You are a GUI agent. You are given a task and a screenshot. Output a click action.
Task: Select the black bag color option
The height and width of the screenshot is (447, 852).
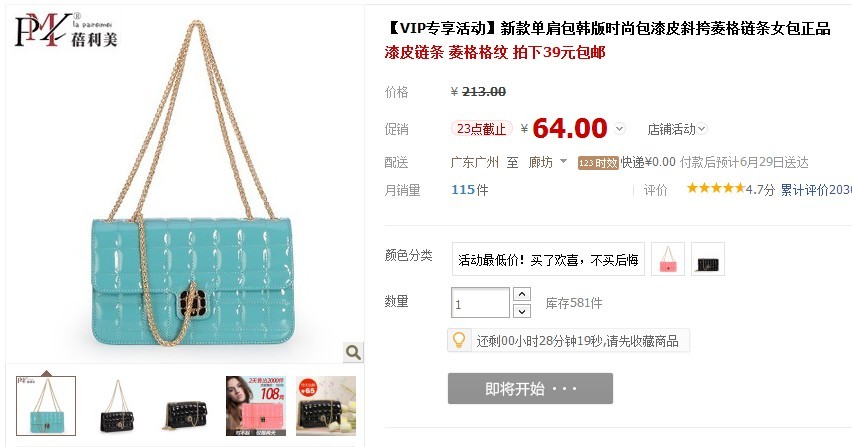707,259
